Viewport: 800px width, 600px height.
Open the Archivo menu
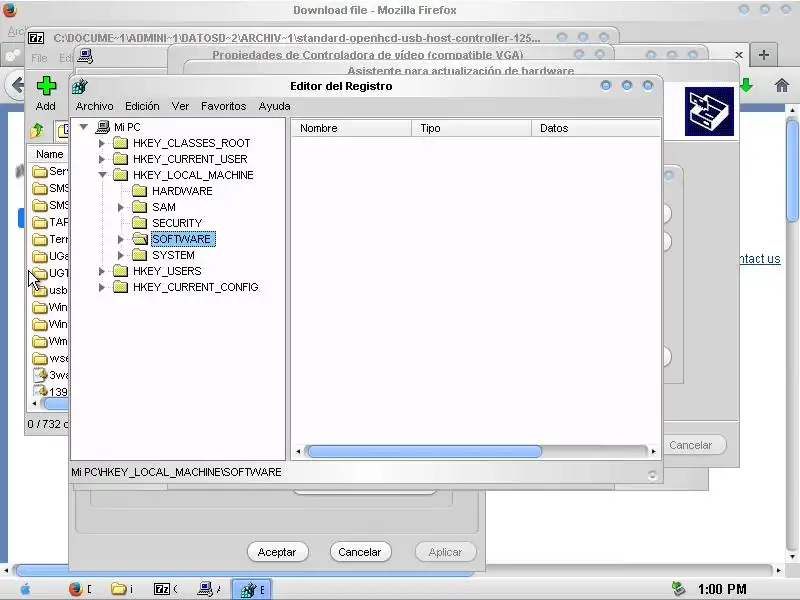click(94, 106)
